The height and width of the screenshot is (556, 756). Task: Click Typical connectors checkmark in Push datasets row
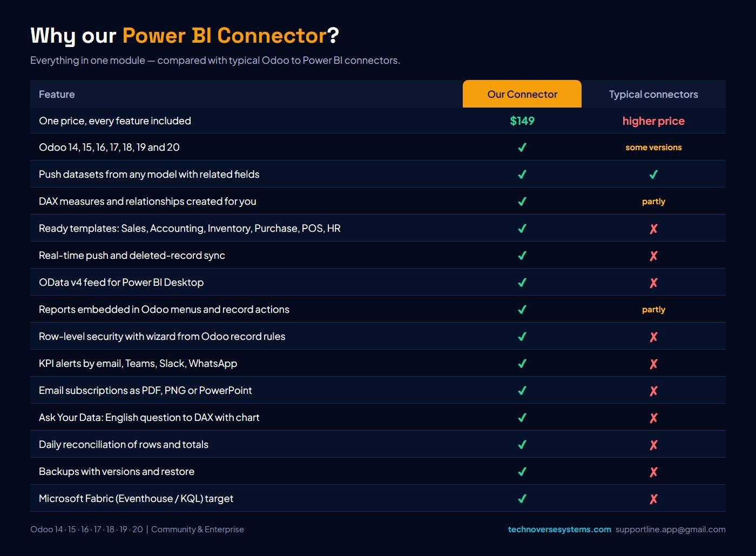point(653,175)
